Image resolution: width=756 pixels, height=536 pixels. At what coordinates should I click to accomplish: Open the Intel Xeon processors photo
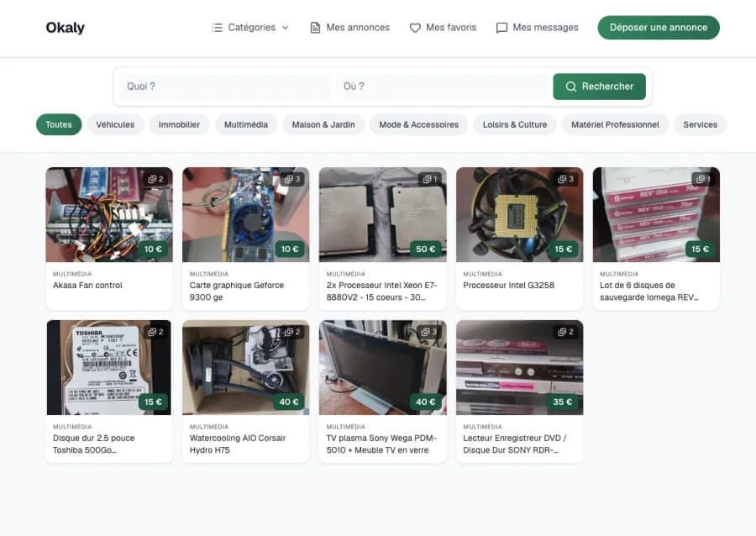click(x=383, y=214)
